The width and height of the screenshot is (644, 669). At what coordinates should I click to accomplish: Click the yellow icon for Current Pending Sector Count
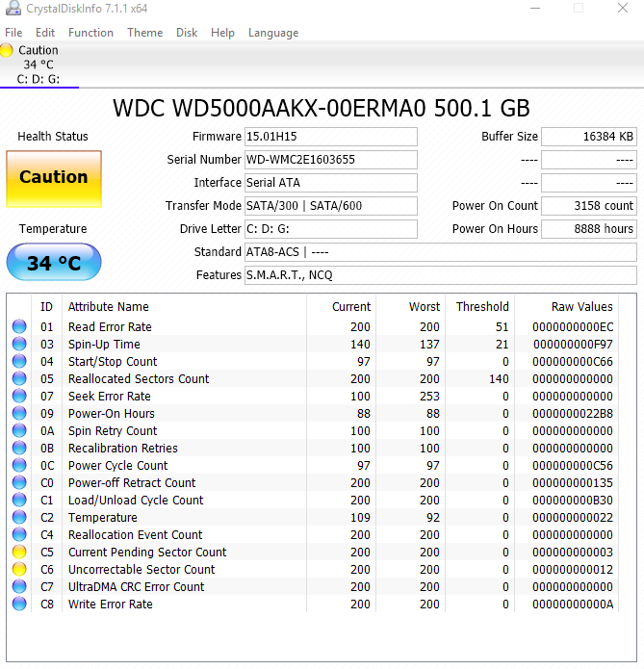pos(19,552)
